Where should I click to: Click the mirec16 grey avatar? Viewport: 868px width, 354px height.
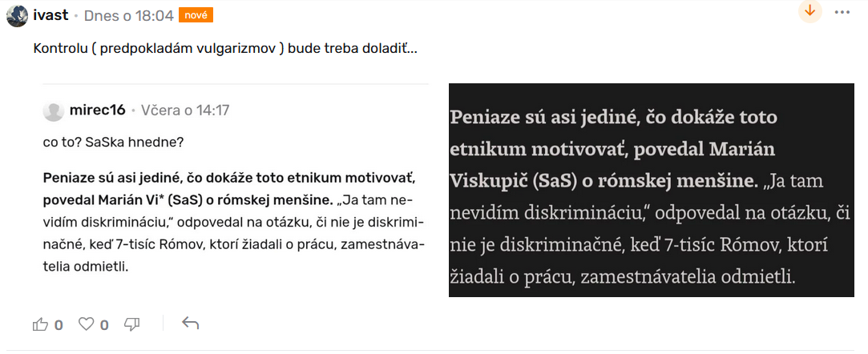point(54,111)
